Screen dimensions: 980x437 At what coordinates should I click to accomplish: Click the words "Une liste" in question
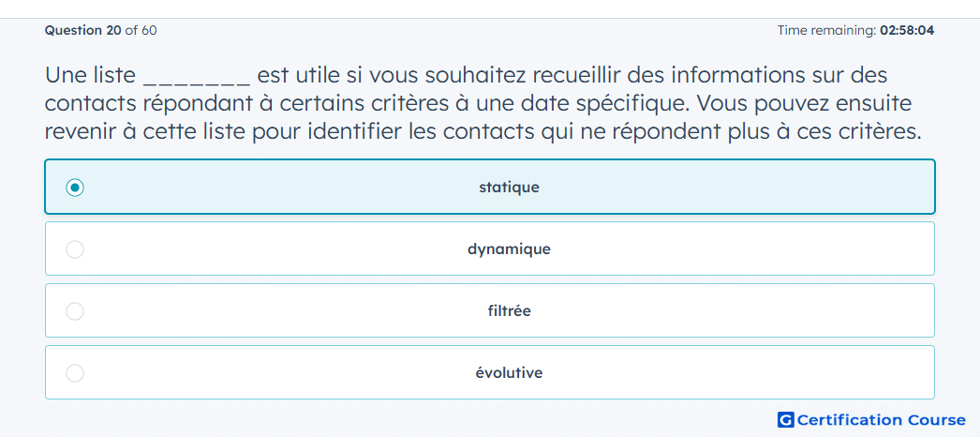click(90, 75)
